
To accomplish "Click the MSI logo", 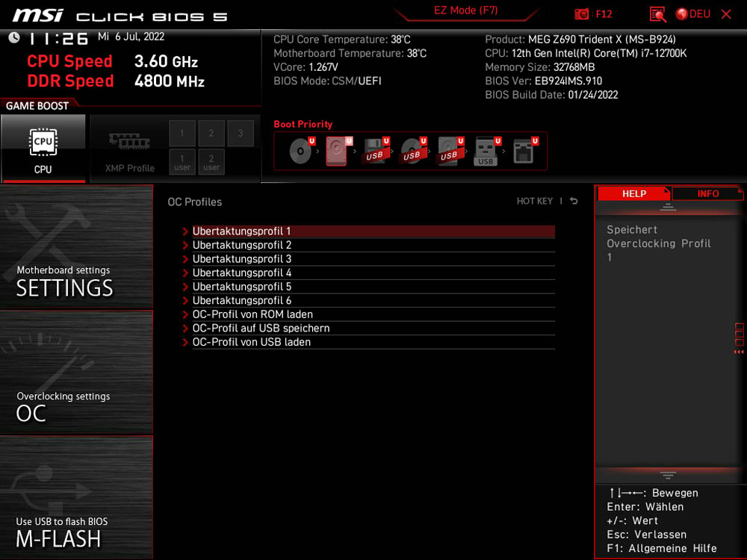I will (37, 15).
